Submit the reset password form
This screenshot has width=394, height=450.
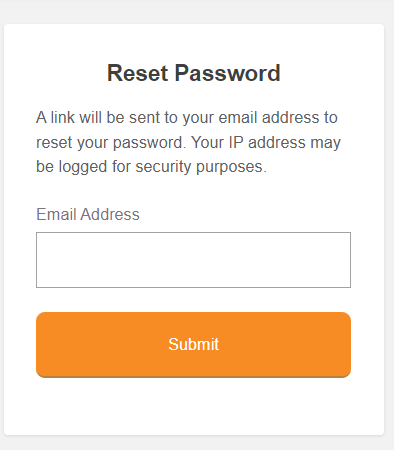coord(193,345)
